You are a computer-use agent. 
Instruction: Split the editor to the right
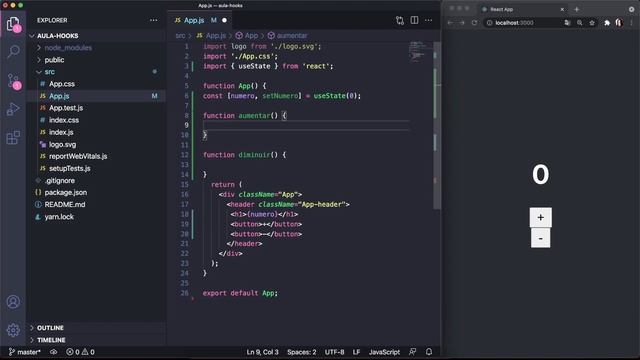coord(414,20)
